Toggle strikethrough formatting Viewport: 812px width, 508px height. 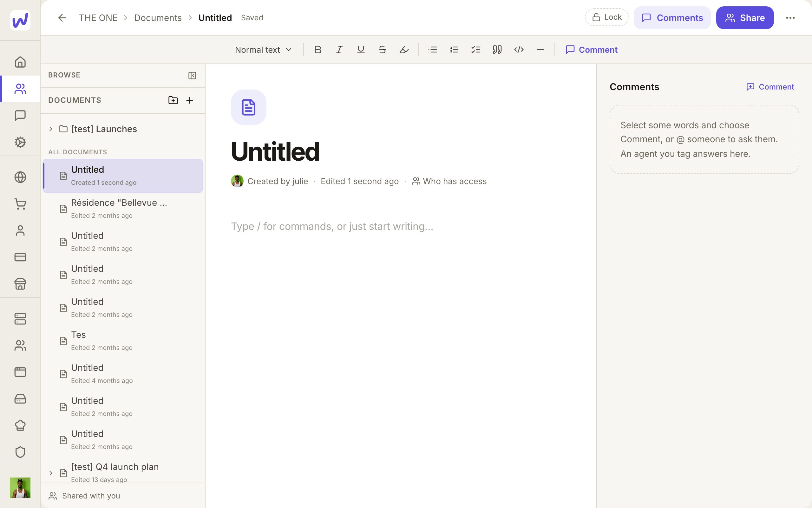click(x=382, y=50)
